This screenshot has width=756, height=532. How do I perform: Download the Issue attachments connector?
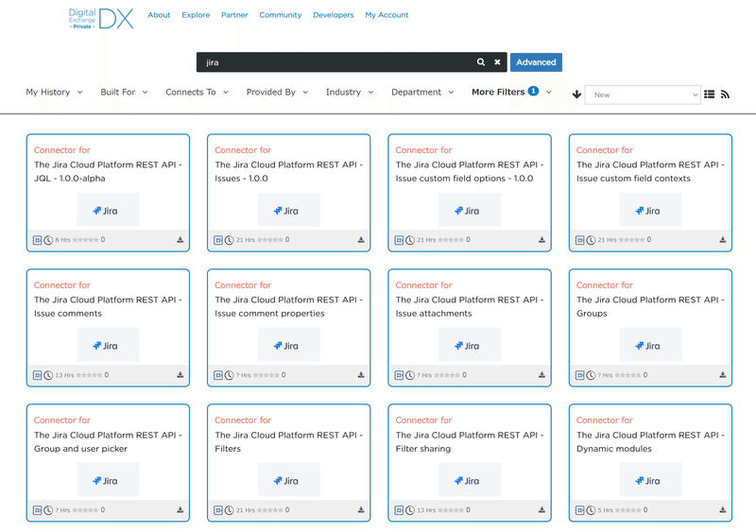pos(541,375)
